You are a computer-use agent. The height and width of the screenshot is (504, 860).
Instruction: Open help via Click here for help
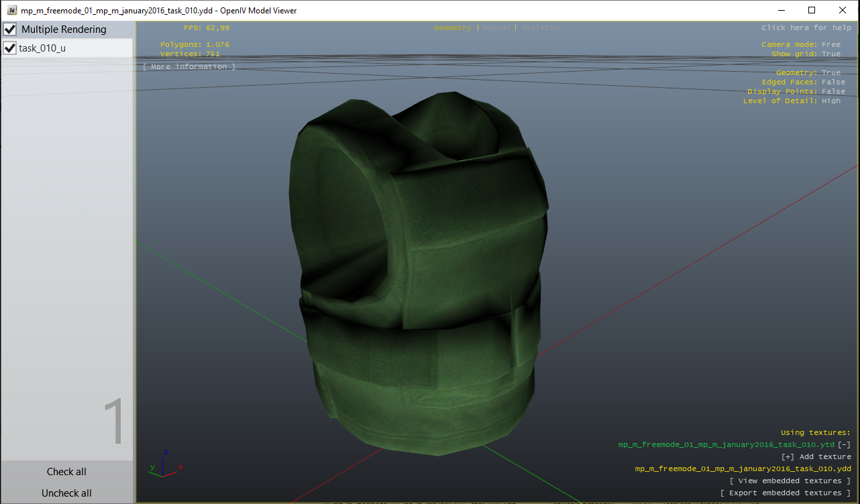click(807, 27)
